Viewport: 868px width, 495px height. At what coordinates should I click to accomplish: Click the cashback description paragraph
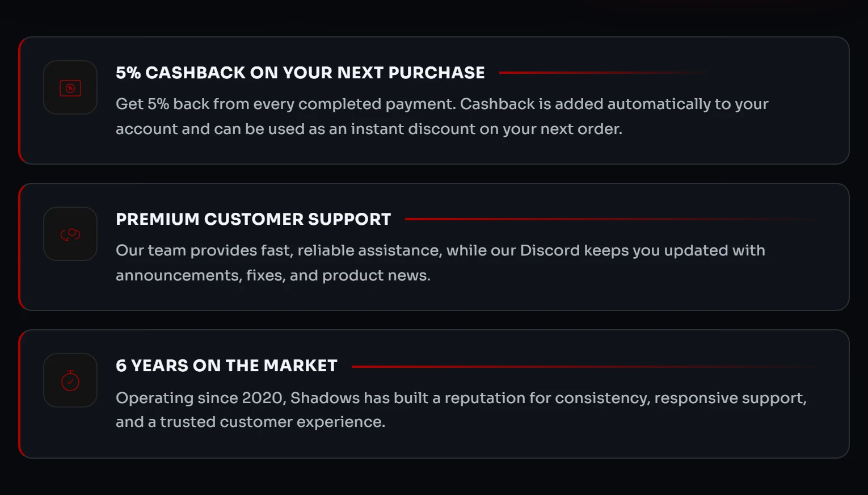441,116
